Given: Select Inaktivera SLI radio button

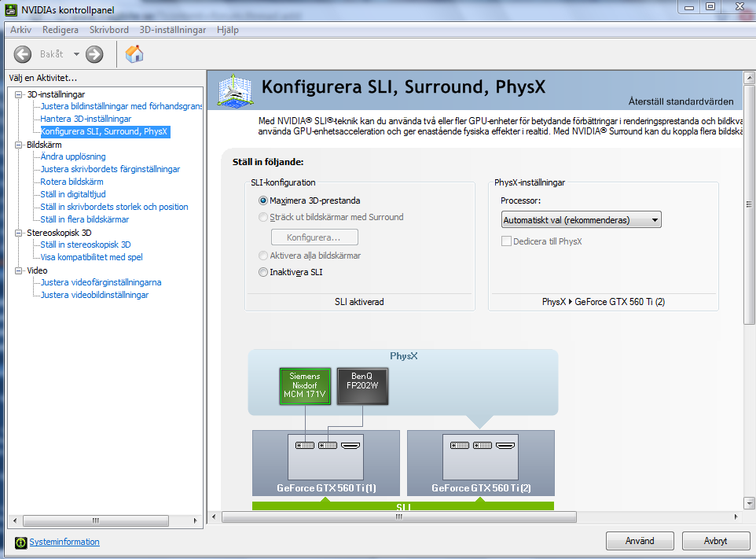Looking at the screenshot, I should click(x=263, y=272).
